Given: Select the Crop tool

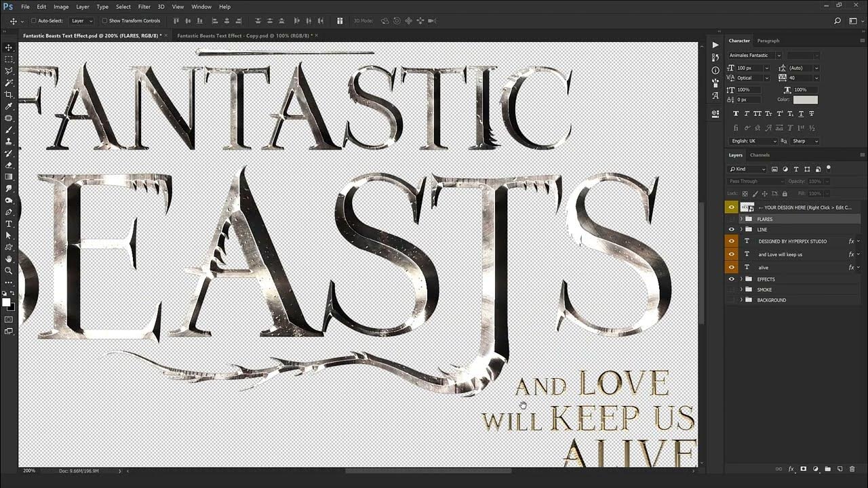Looking at the screenshot, I should (x=9, y=94).
